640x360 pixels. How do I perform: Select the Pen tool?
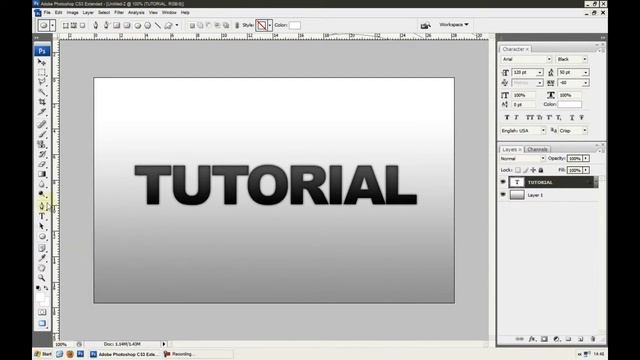42,206
